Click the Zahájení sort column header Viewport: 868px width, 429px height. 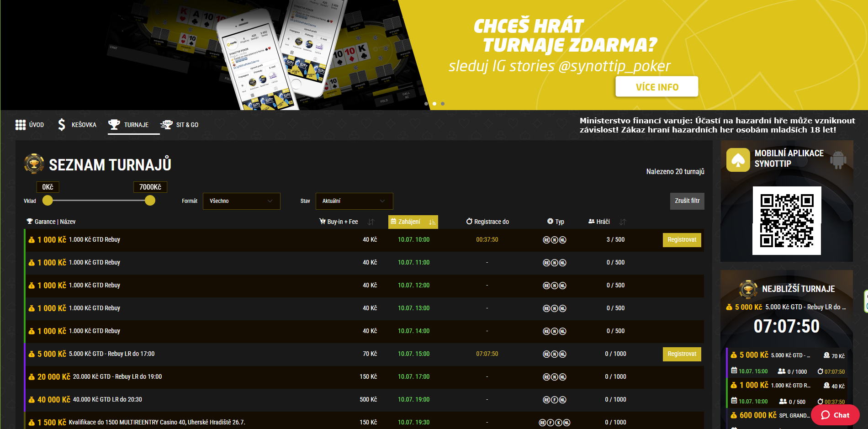(x=413, y=222)
